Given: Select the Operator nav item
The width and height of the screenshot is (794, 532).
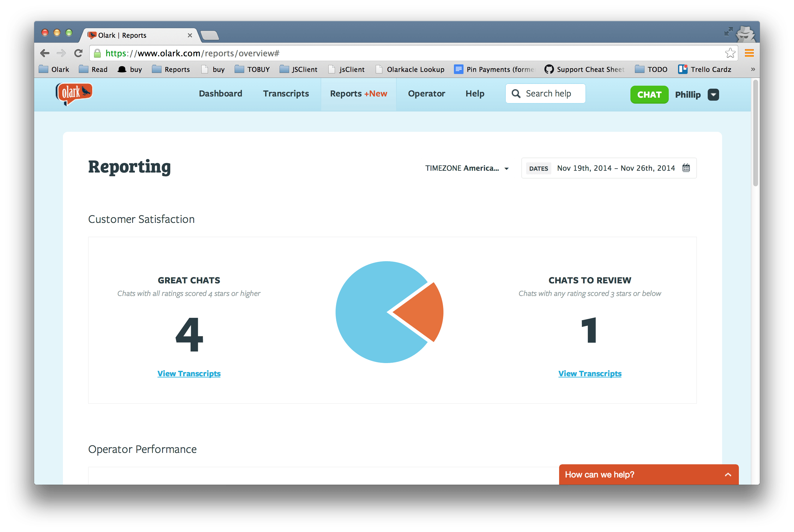Looking at the screenshot, I should click(x=426, y=94).
